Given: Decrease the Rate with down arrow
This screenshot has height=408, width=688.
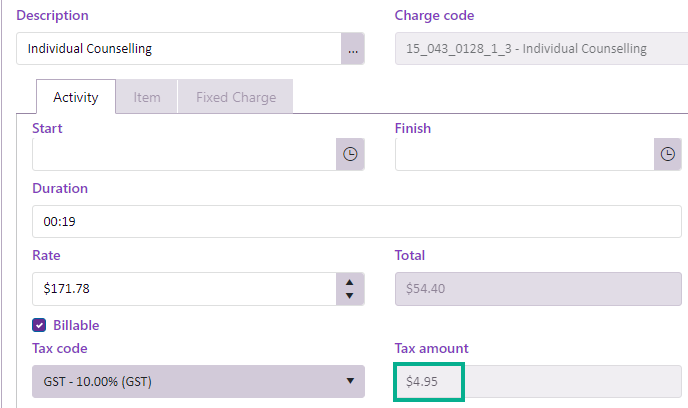Looking at the screenshot, I should coord(349,296).
